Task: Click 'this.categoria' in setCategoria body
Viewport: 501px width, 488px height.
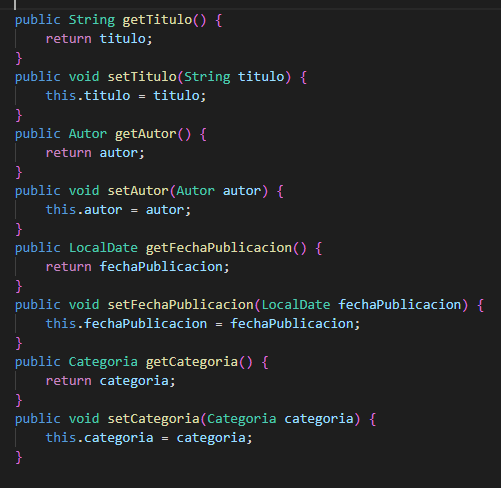Action: pyautogui.click(x=99, y=438)
